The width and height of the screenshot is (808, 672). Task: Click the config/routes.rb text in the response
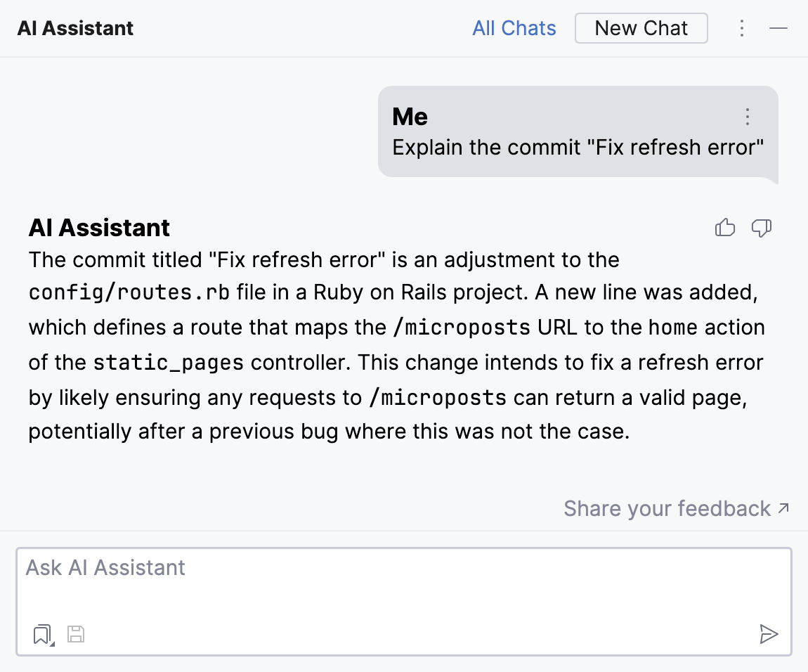click(129, 292)
